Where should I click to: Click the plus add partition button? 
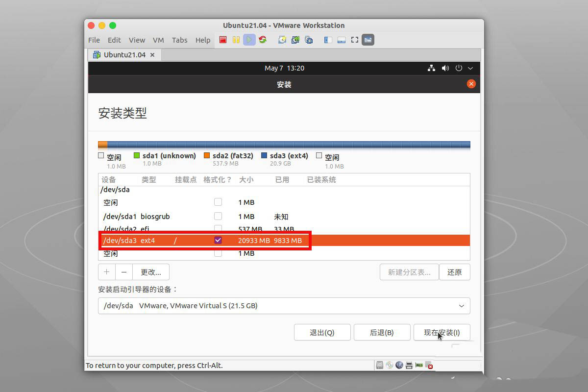106,272
